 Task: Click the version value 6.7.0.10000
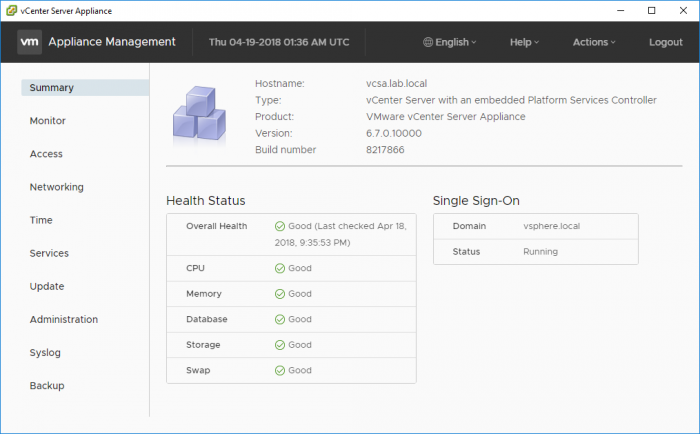394,133
